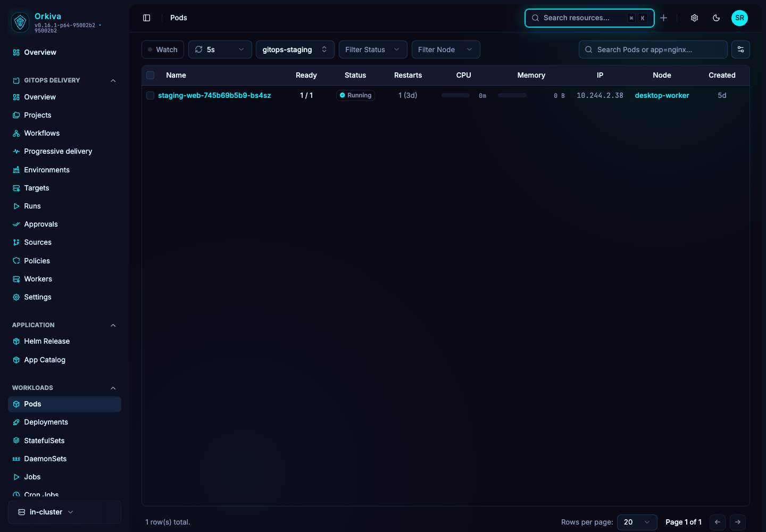
Task: Click the Orkiva logo icon
Action: tap(20, 22)
